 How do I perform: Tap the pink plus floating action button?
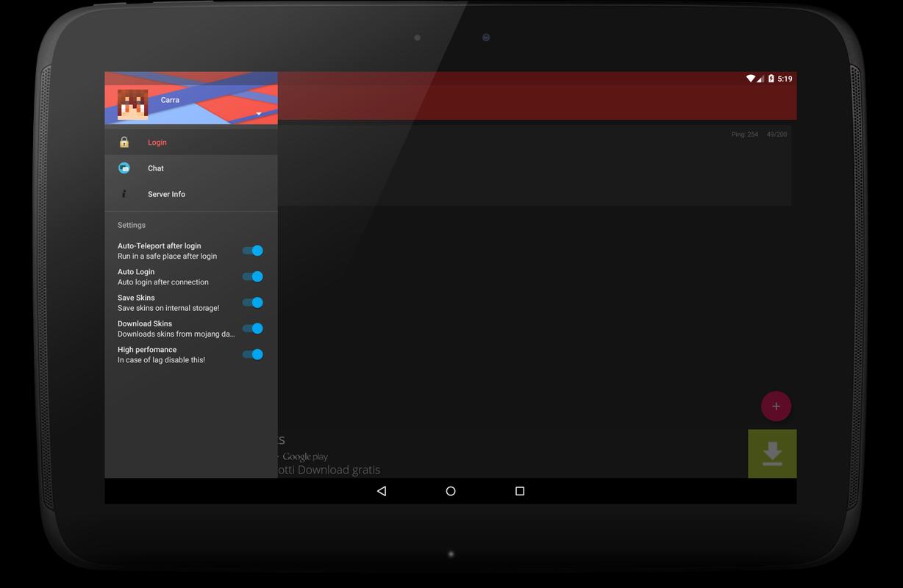point(776,406)
